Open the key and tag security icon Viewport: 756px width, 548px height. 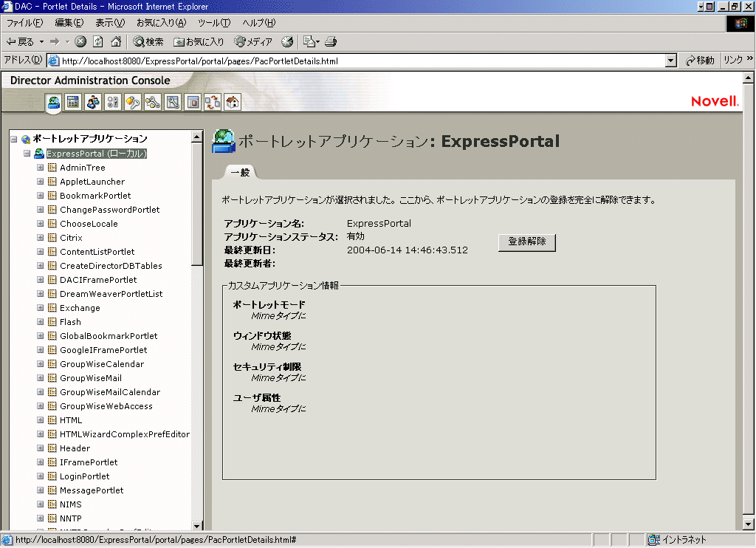coord(133,102)
